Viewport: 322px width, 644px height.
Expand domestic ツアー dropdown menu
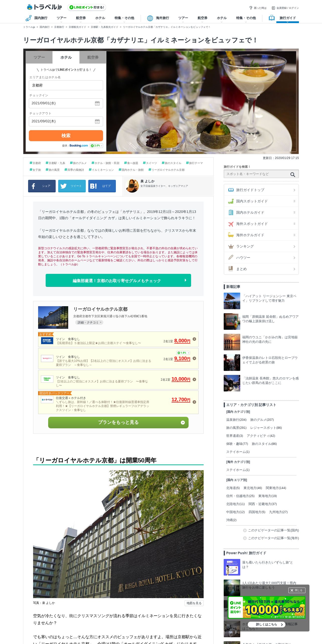click(x=61, y=18)
